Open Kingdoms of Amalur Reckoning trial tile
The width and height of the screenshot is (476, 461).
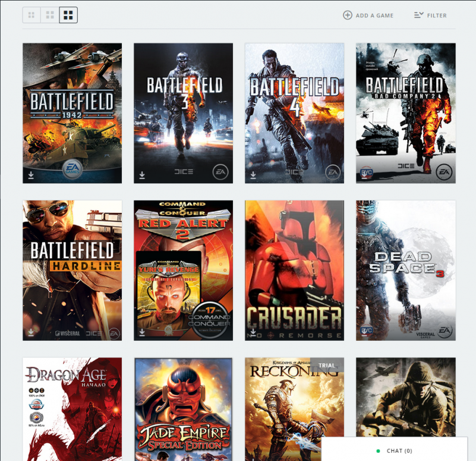(x=285, y=404)
